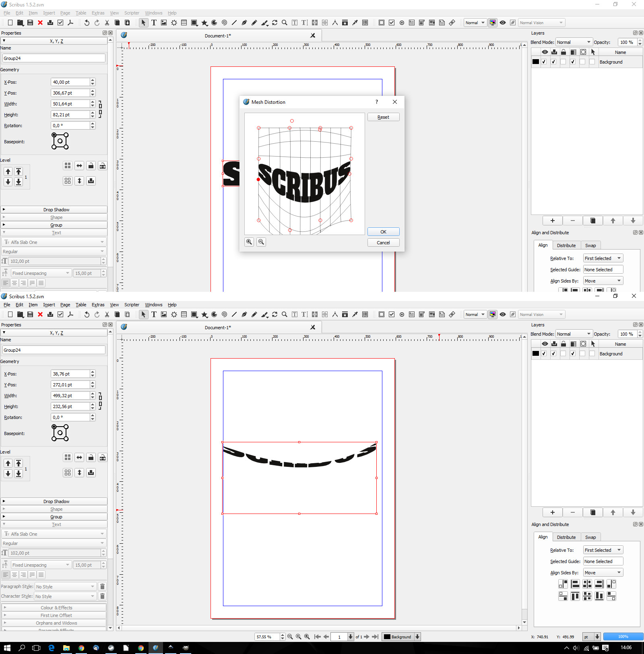Click the black Background layer colour swatch in lower window
Screen dimensions: 644x654
(535, 354)
